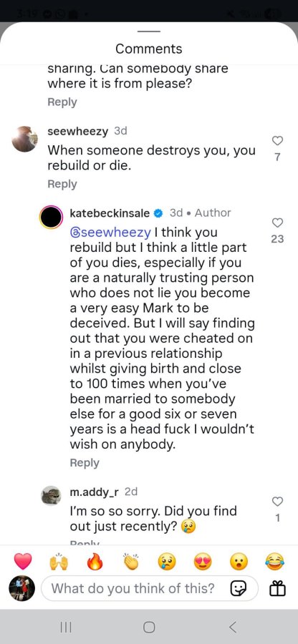Tap the raised hands quick reaction emoji
Screen dimensions: 298x644
(x=59, y=561)
